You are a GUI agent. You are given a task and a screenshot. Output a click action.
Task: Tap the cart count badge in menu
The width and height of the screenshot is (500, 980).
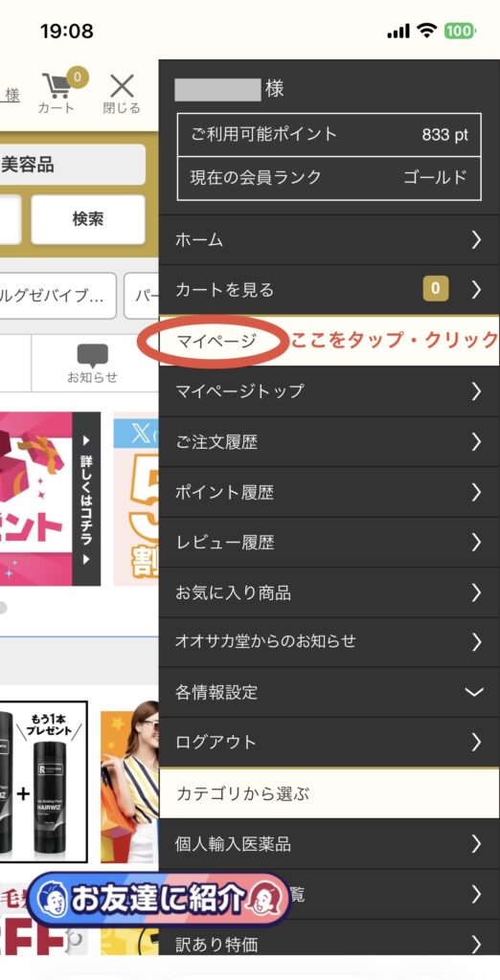tap(436, 289)
